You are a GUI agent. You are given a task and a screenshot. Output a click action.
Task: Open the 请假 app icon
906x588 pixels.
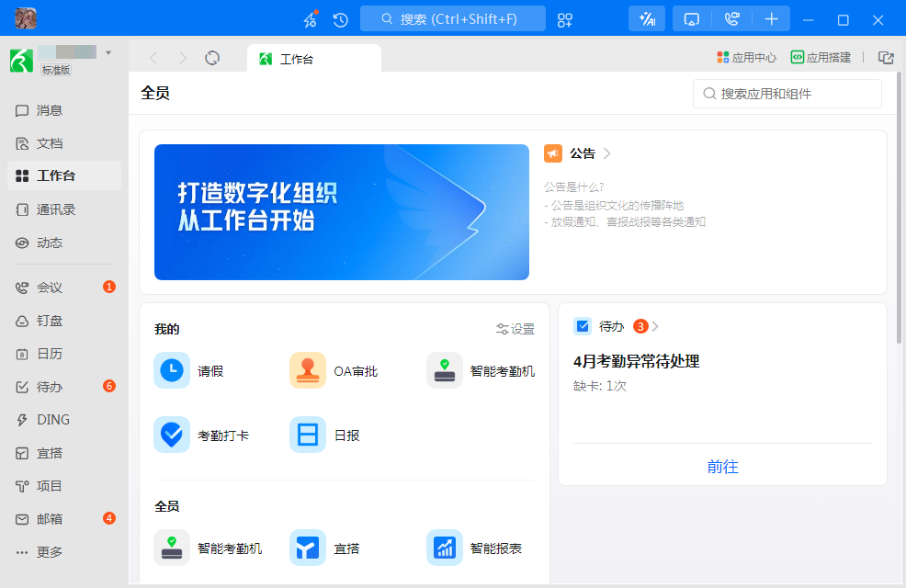[171, 370]
